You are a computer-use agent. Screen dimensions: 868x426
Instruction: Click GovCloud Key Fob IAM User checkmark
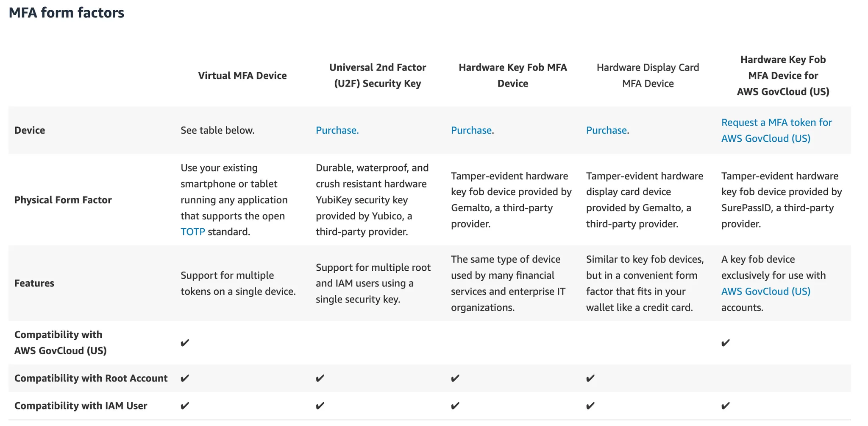pyautogui.click(x=726, y=406)
